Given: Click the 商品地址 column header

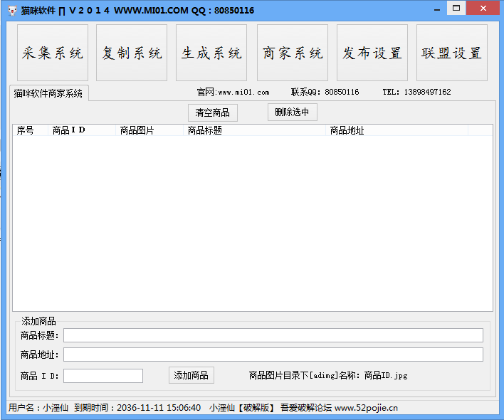Looking at the screenshot, I should click(x=396, y=130).
